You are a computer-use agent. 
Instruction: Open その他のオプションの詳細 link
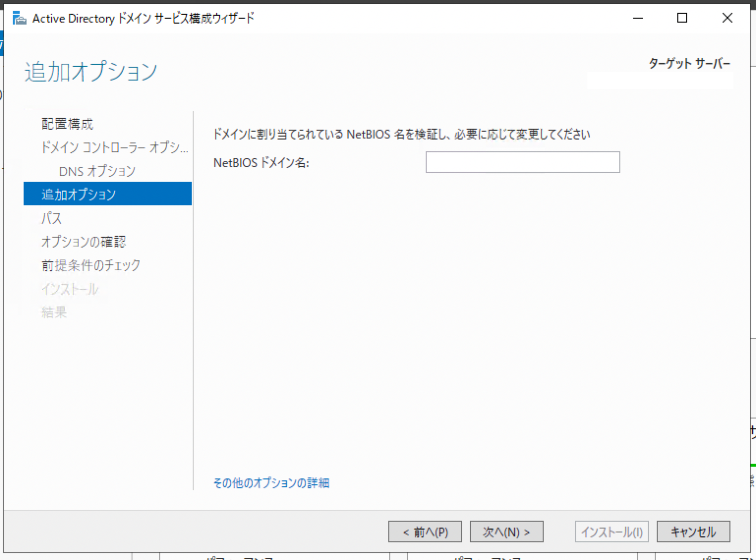(271, 483)
